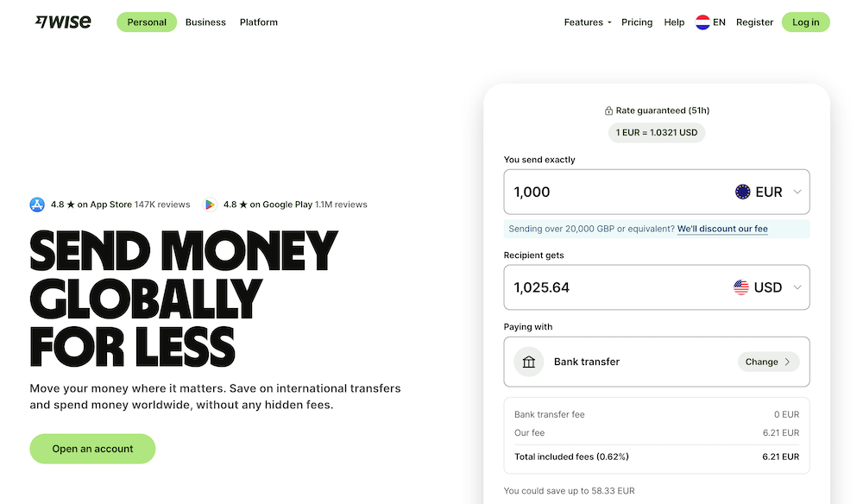Image resolution: width=863 pixels, height=504 pixels.
Task: Change the payment method from Bank transfer
Action: coord(768,362)
